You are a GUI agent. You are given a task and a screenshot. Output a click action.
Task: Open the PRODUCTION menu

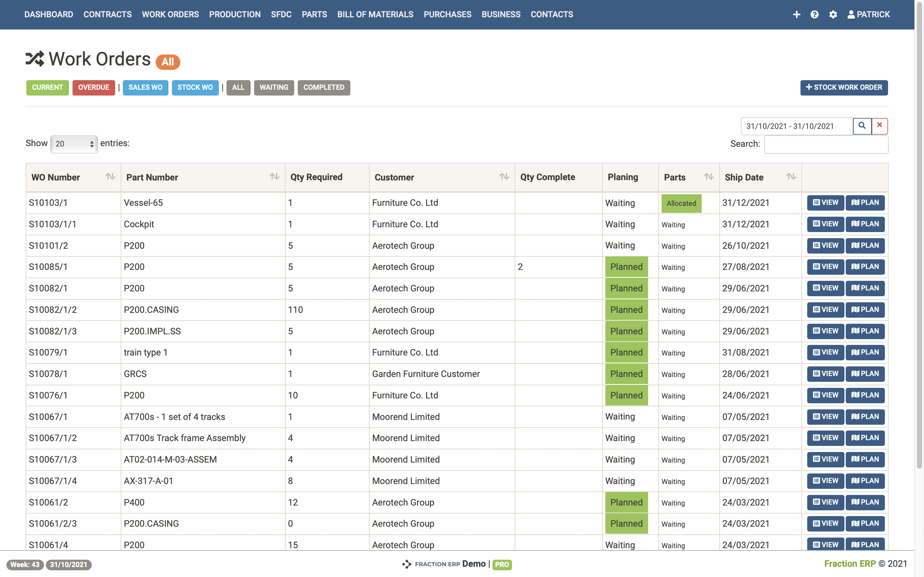235,14
